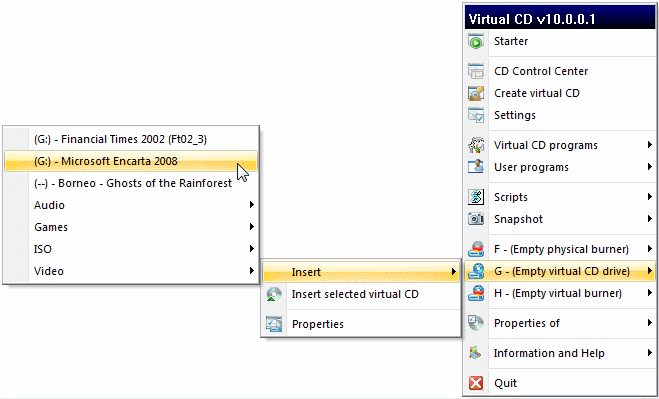Choose Borneo - Ghosts of the Rainforest
This screenshot has width=659, height=399.
131,183
